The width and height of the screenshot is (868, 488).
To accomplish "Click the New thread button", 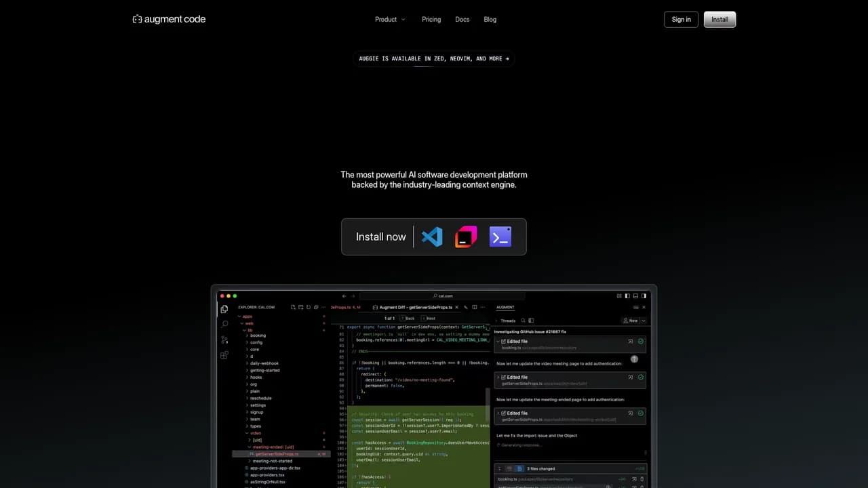I will tap(631, 321).
